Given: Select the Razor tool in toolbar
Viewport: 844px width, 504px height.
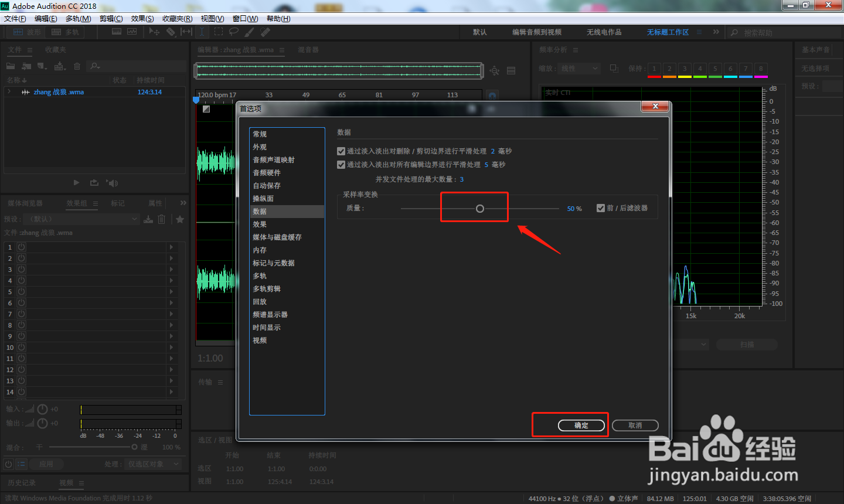Looking at the screenshot, I should click(171, 32).
